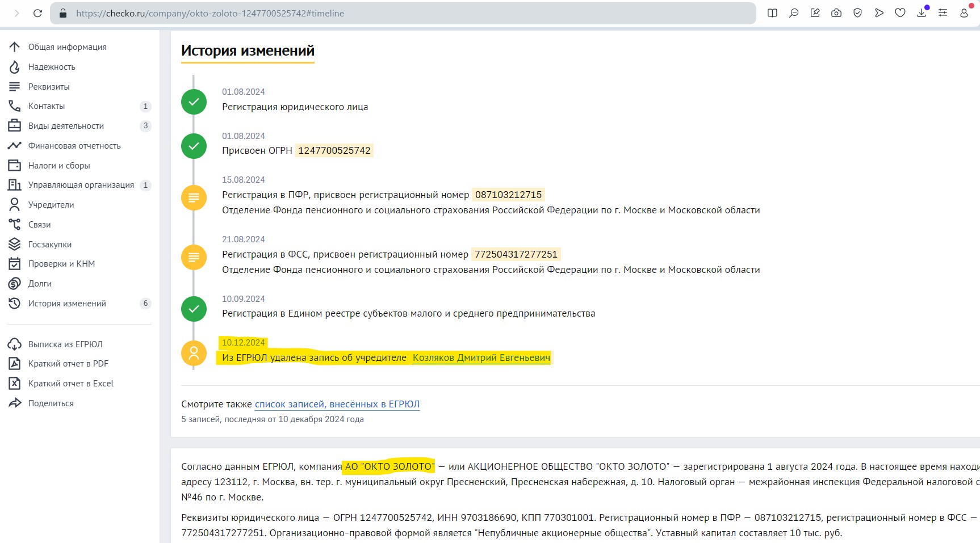Go forward with browser arrow button
980x543 pixels.
pos(16,13)
